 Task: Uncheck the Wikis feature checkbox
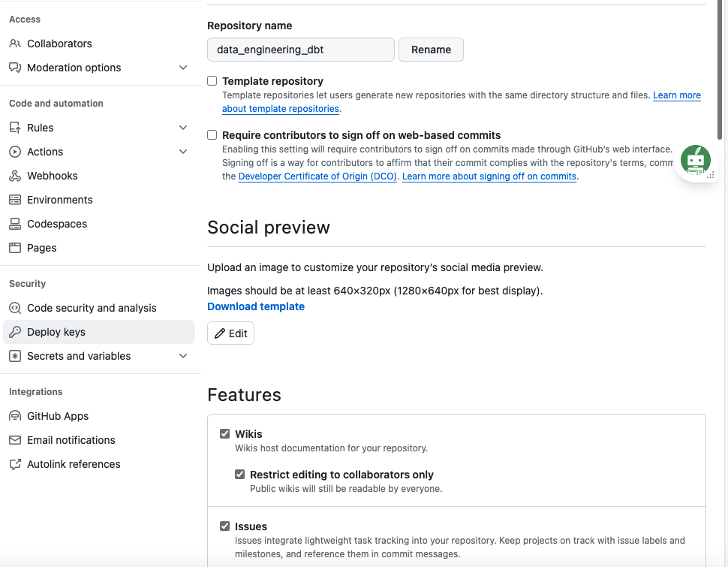click(x=224, y=434)
